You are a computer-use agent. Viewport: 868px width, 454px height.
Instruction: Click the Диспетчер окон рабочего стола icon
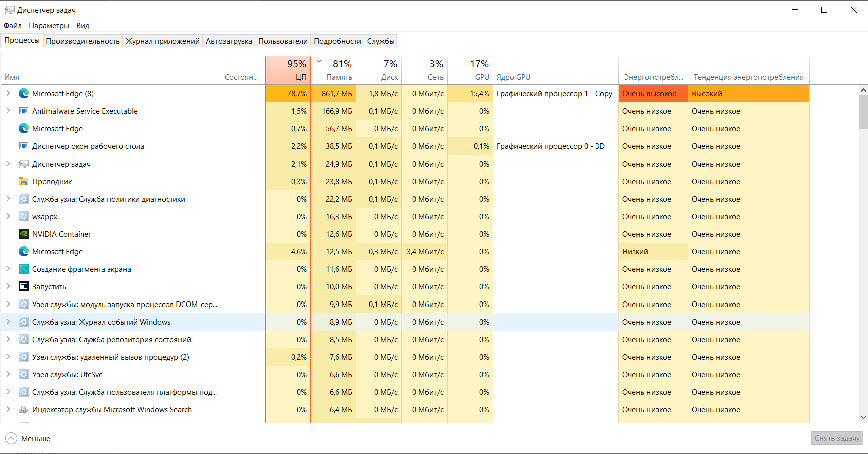[24, 146]
